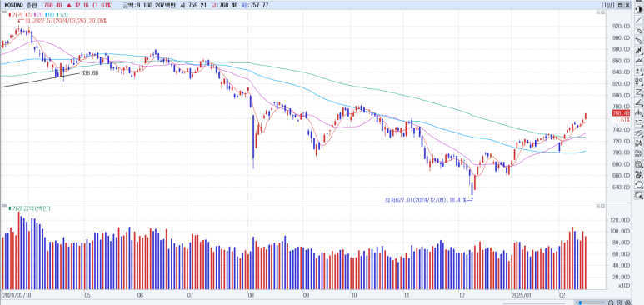Select the trend line drawing tool
644x305 pixels.
(639, 20)
